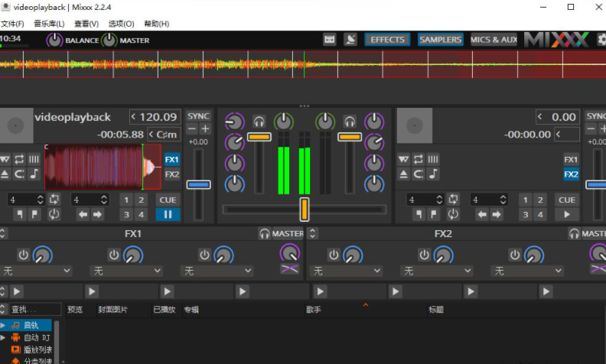Jump backward with left deck's left arrow

[x=83, y=214]
